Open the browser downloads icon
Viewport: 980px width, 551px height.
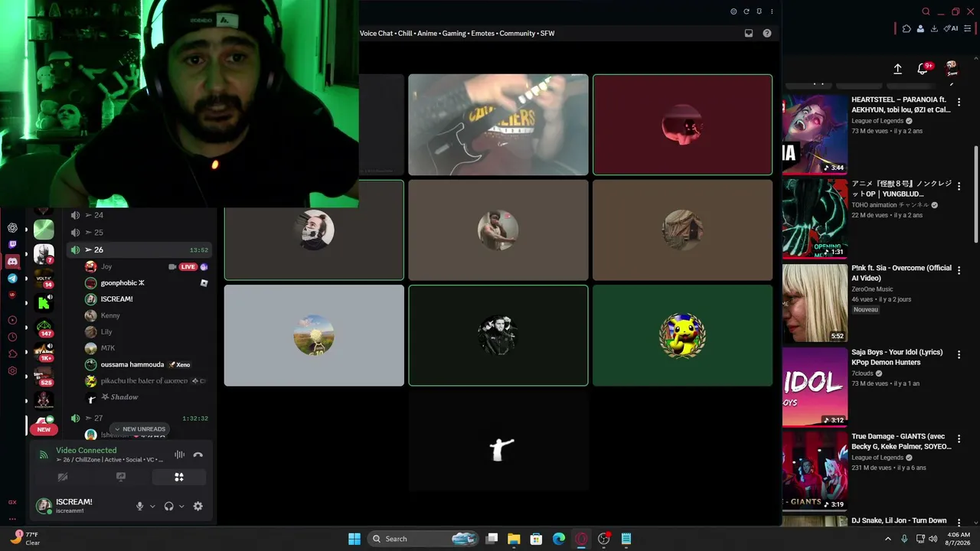934,29
